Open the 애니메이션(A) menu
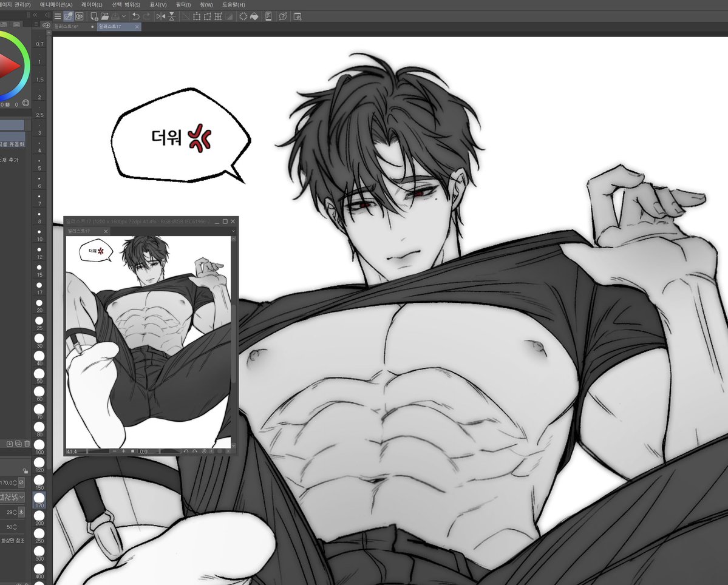The width and height of the screenshot is (728, 585). coord(56,5)
